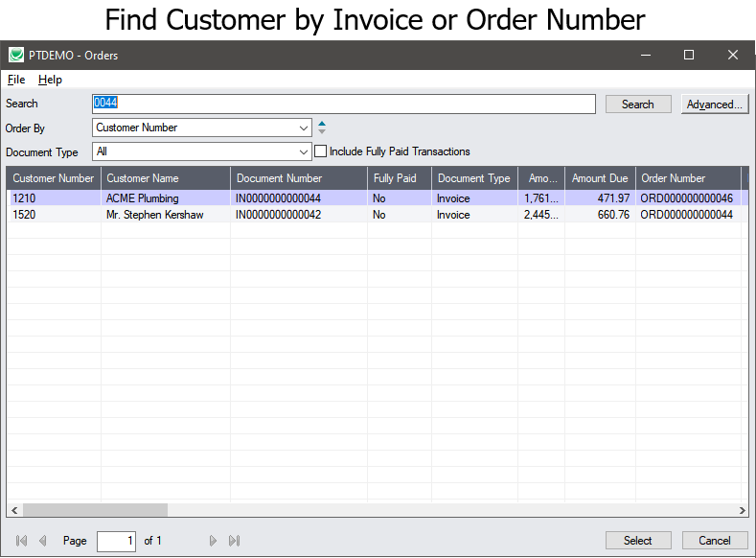Expand the Order By dropdown
This screenshot has height=558, width=756.
(304, 128)
